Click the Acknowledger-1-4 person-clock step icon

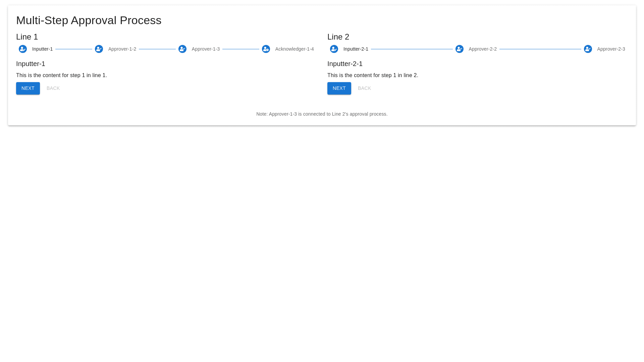(x=266, y=49)
